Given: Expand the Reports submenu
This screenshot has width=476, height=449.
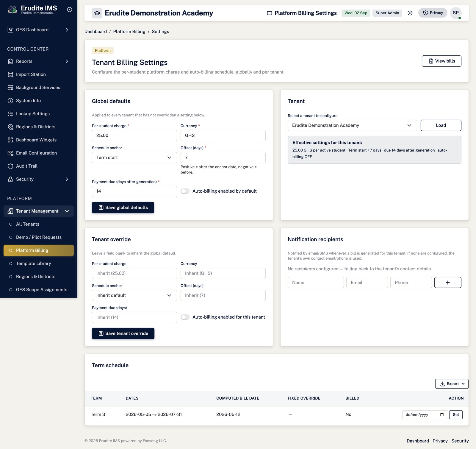Looking at the screenshot, I should pyautogui.click(x=39, y=61).
